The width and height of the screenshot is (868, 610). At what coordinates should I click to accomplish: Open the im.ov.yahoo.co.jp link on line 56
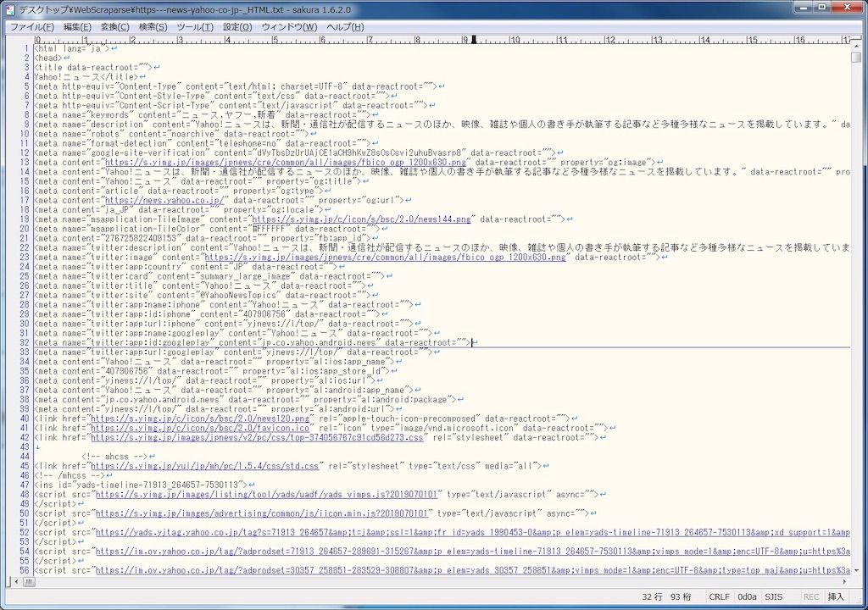point(473,570)
